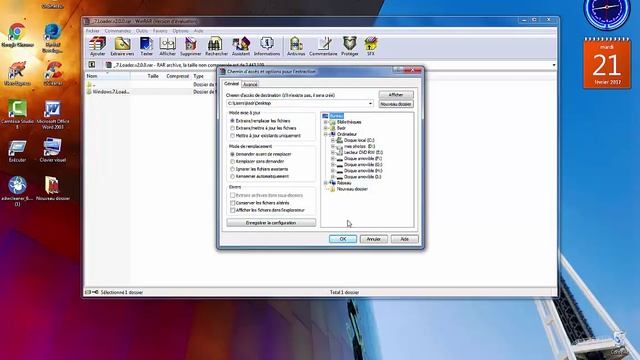Collapse the Ordinateur tree node
The width and height of the screenshot is (640, 360).
pos(326,134)
